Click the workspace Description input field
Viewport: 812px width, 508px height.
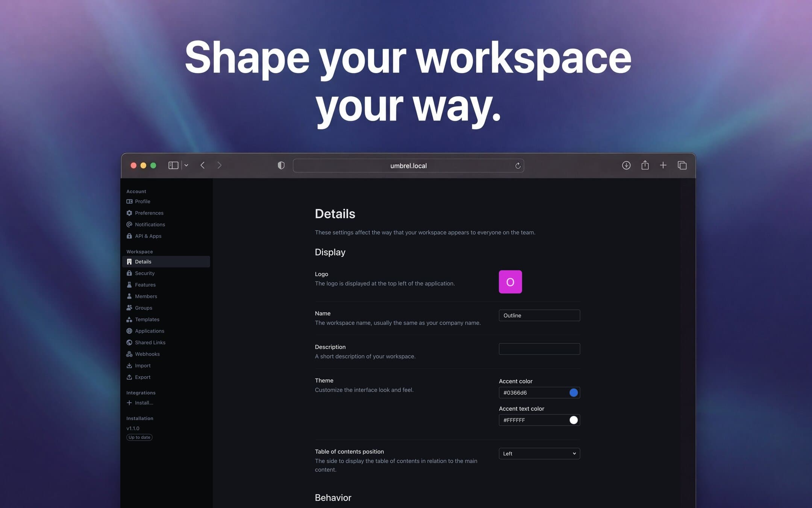539,349
